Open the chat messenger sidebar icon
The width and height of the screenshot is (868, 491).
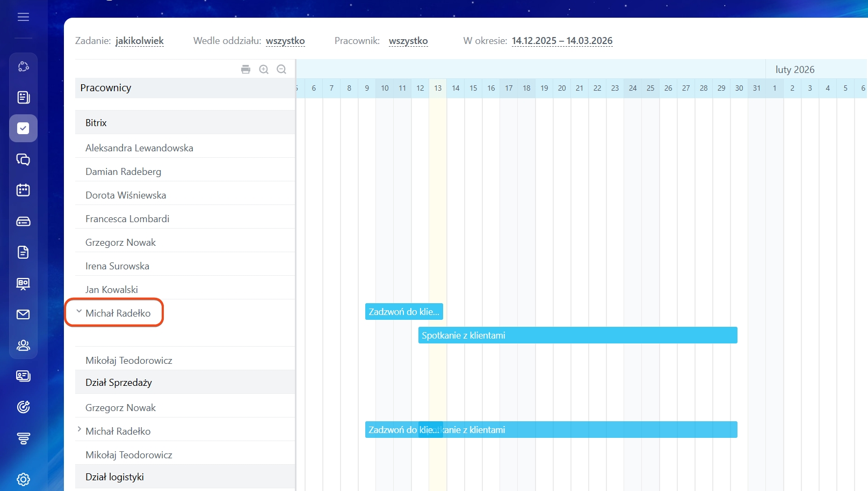23,159
